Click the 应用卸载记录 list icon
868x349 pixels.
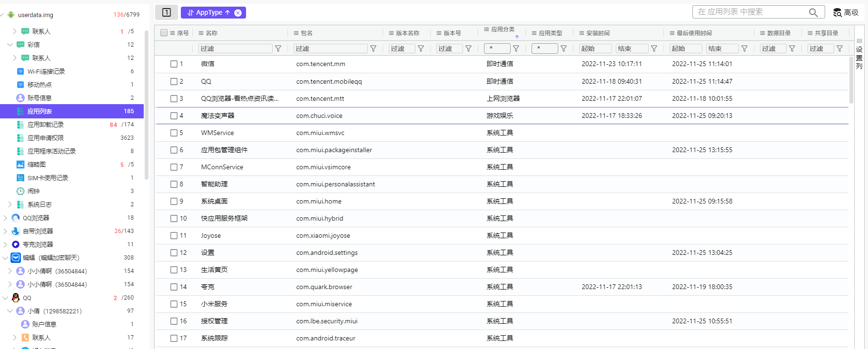click(20, 125)
